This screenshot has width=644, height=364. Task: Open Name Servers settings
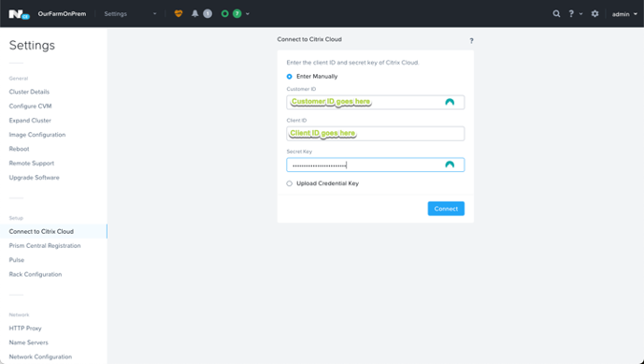pyautogui.click(x=29, y=342)
